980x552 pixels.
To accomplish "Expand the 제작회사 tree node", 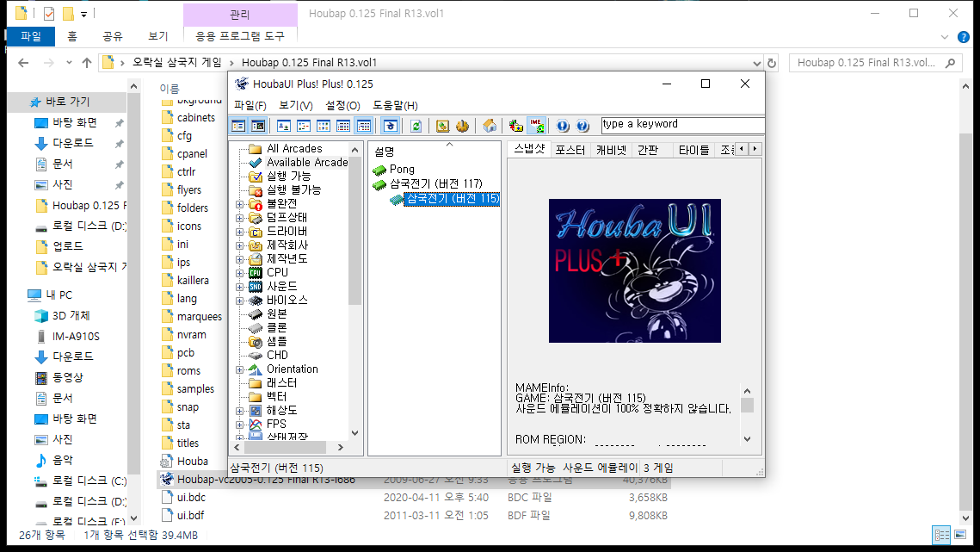I will [x=239, y=245].
